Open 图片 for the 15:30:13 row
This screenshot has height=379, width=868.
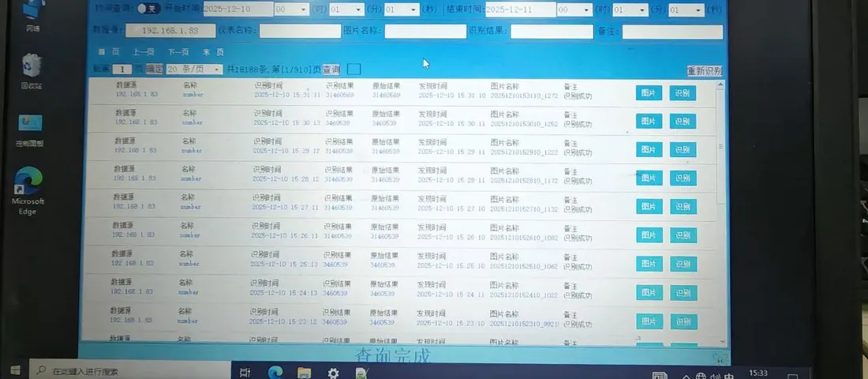pyautogui.click(x=649, y=121)
